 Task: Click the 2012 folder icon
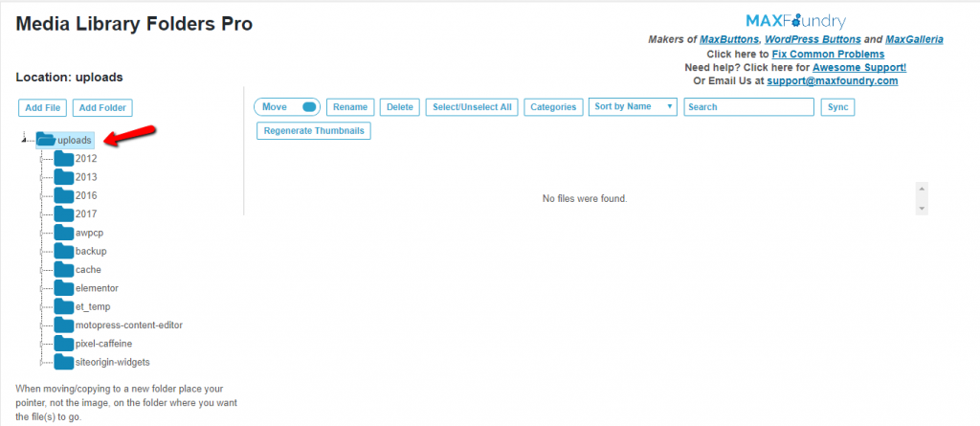tap(64, 158)
